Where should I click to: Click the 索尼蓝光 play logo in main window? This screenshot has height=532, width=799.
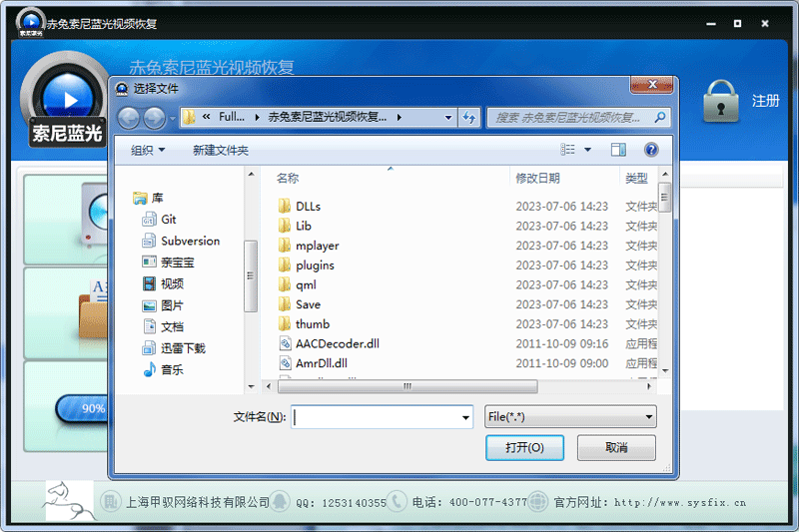click(67, 100)
